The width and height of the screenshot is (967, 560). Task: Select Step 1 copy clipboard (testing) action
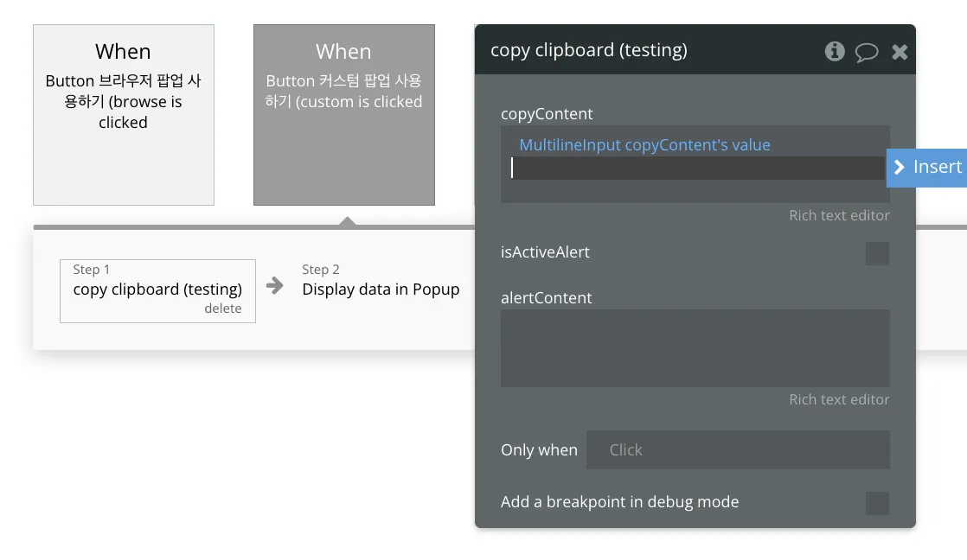157,290
